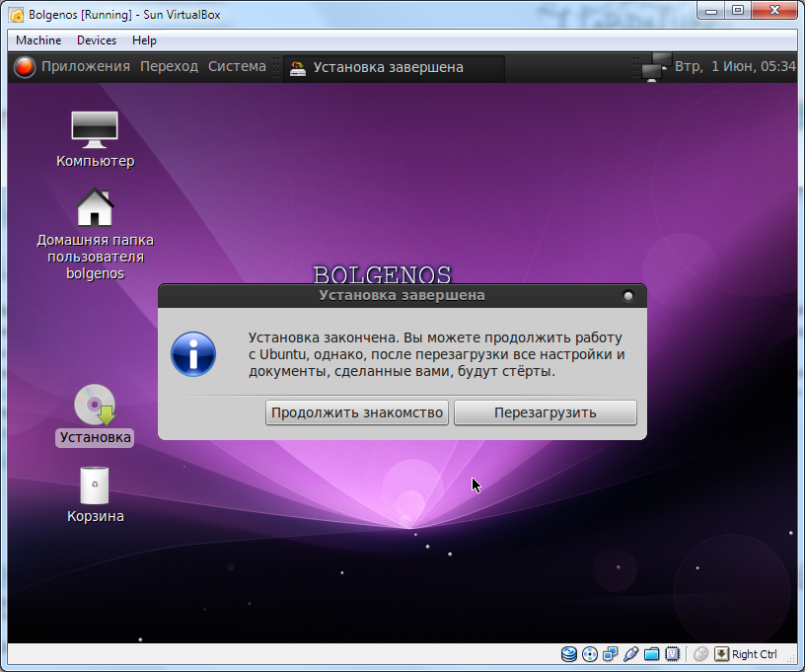Click the keyboard capture arrow icon
This screenshot has height=672, width=805.
pos(721,654)
